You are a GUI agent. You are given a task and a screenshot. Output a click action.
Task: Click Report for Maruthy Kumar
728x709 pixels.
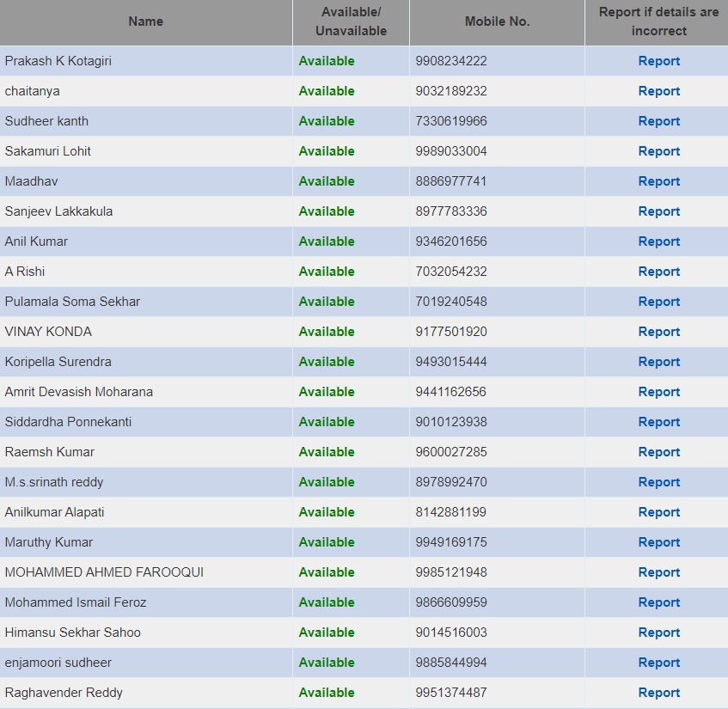[659, 542]
